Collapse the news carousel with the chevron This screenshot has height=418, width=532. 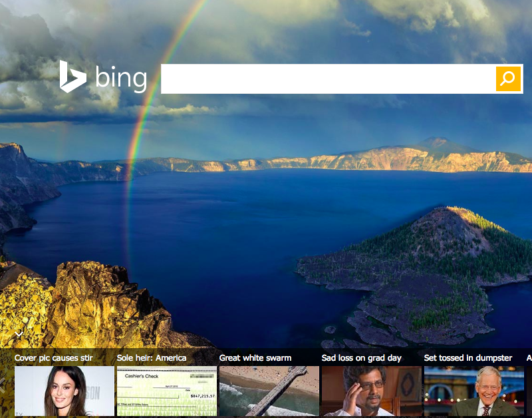click(x=19, y=334)
